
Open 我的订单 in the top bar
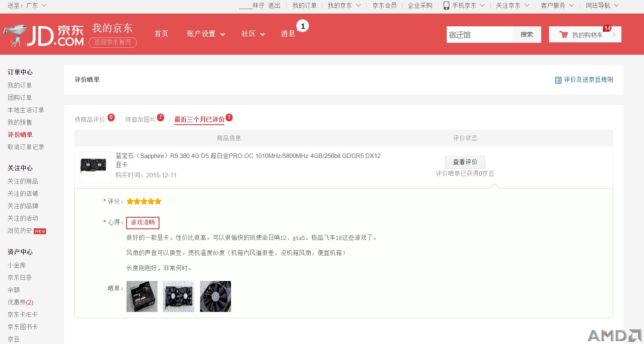pyautogui.click(x=305, y=5)
